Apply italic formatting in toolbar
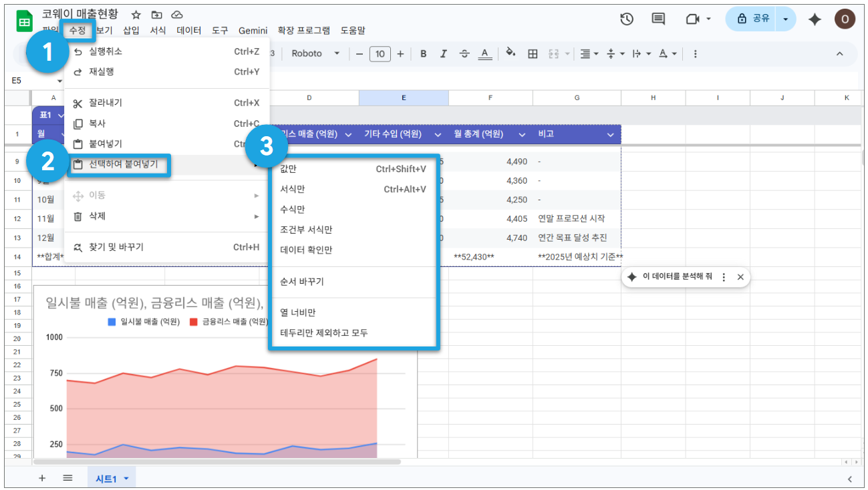The height and width of the screenshot is (490, 868). pyautogui.click(x=443, y=54)
